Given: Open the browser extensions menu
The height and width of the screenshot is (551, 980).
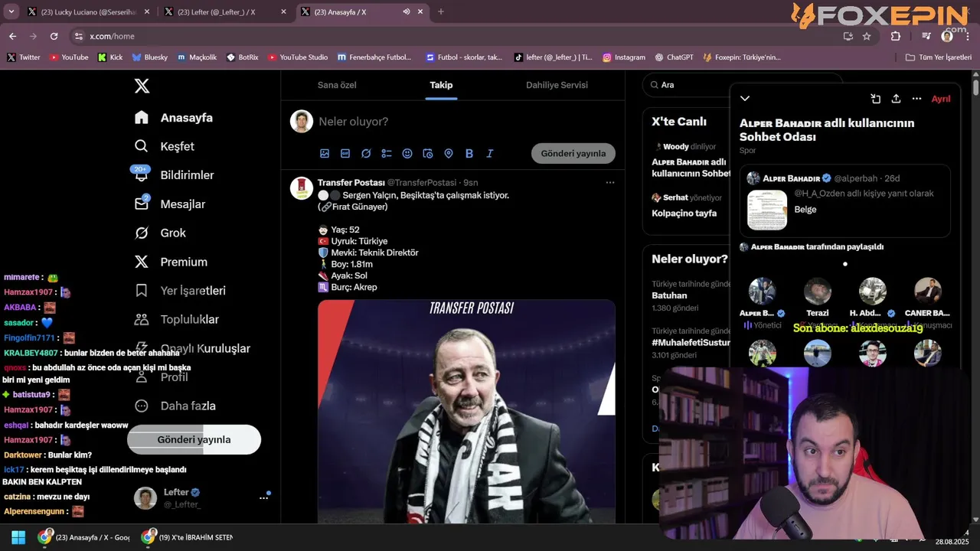Looking at the screenshot, I should [x=896, y=36].
